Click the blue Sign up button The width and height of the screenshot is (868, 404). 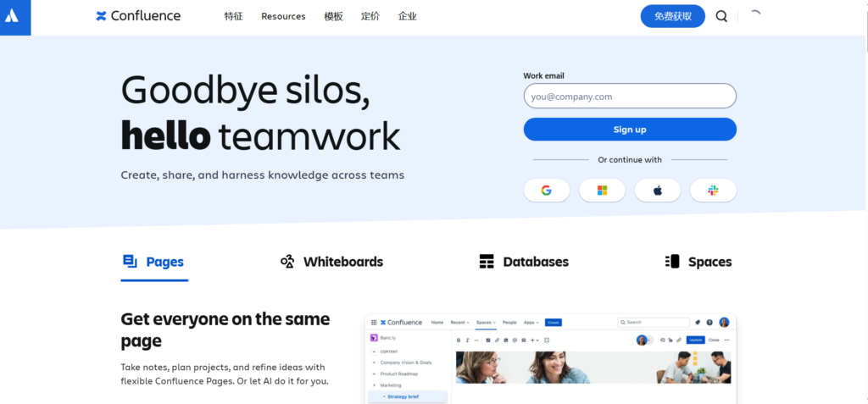629,130
